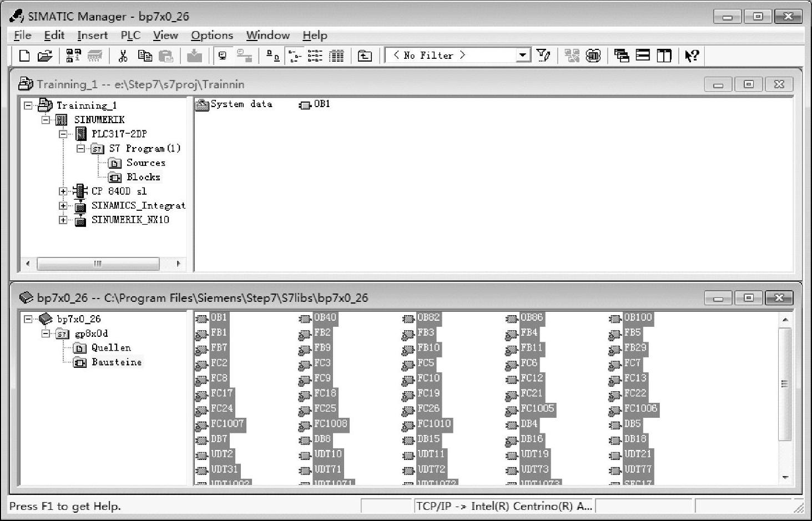812x521 pixels.
Task: Select the Quellen folder in the library
Action: click(x=111, y=348)
